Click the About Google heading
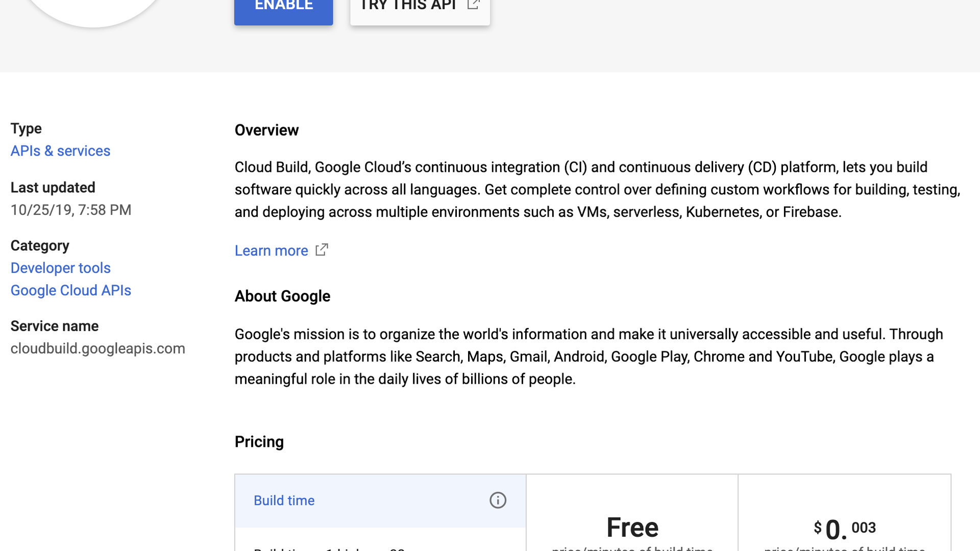Viewport: 980px width, 551px height. pos(282,296)
